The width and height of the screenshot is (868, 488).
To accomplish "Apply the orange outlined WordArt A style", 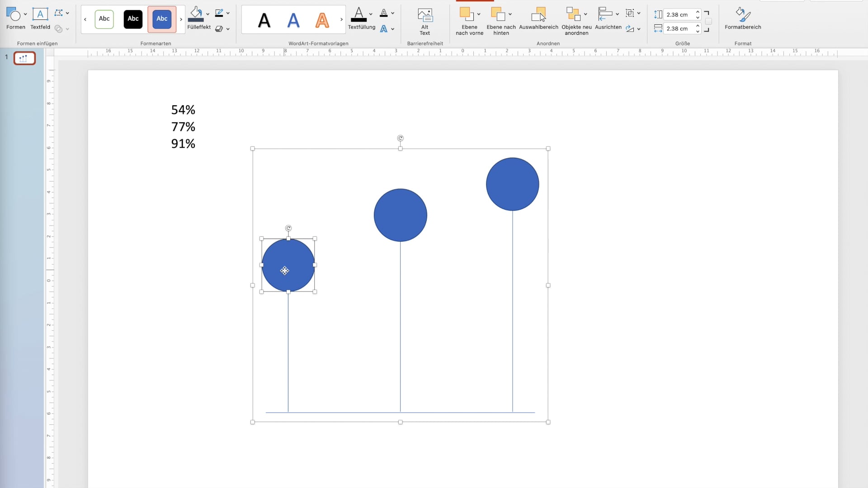I will click(322, 20).
